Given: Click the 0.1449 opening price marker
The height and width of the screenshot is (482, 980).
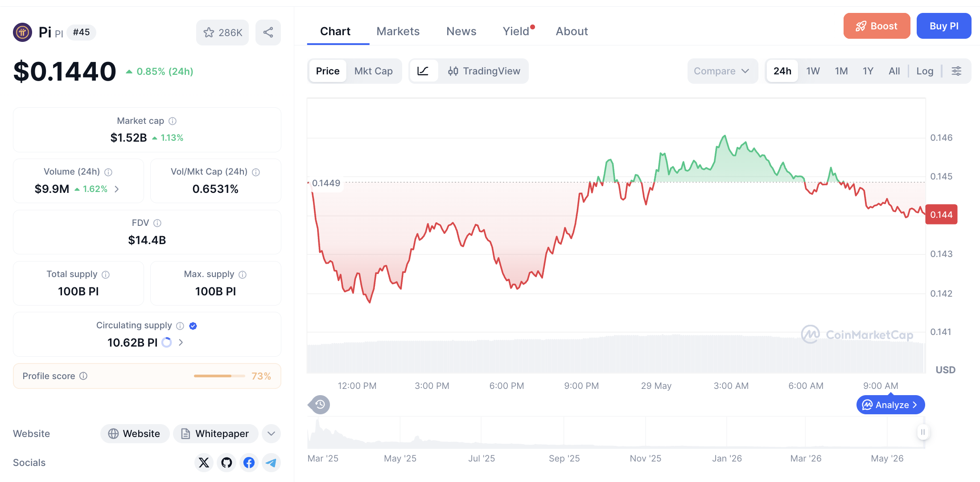Looking at the screenshot, I should [326, 183].
